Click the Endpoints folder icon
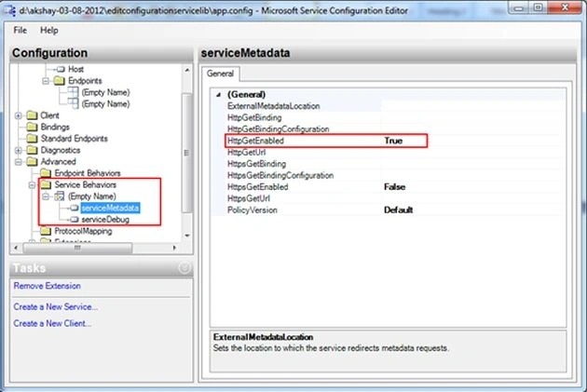Viewport: 587px width, 392px height. [x=60, y=81]
